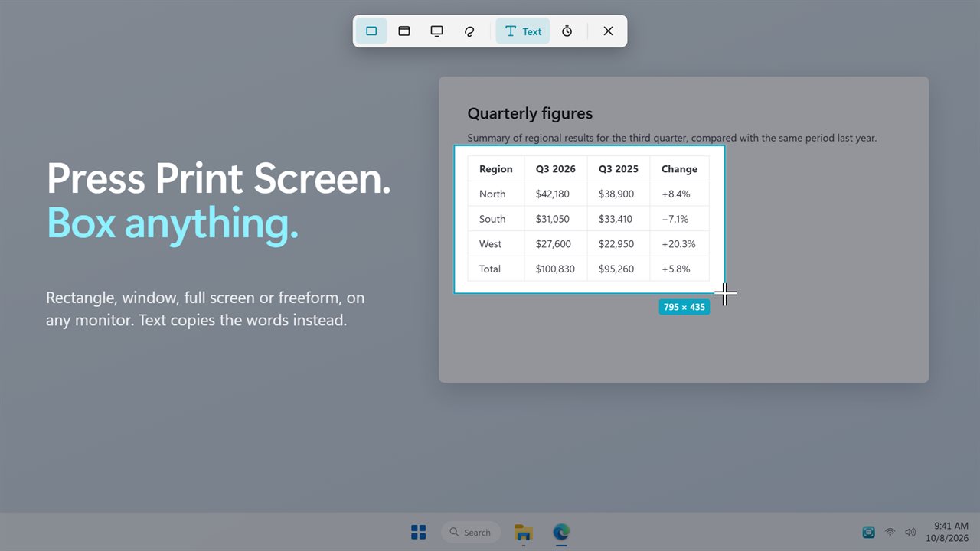Click the taskbar Search box
980x551 pixels.
[471, 532]
